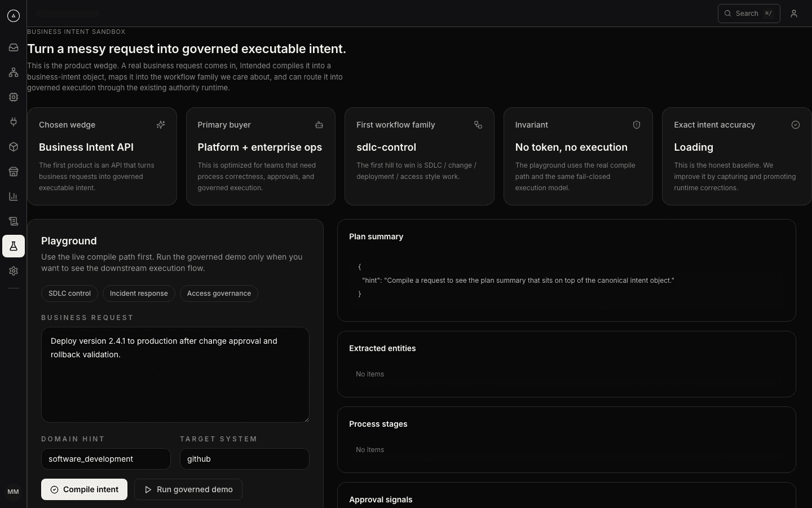The image size is (812, 508).
Task: Select the SDLC control preset chip
Action: [69, 294]
